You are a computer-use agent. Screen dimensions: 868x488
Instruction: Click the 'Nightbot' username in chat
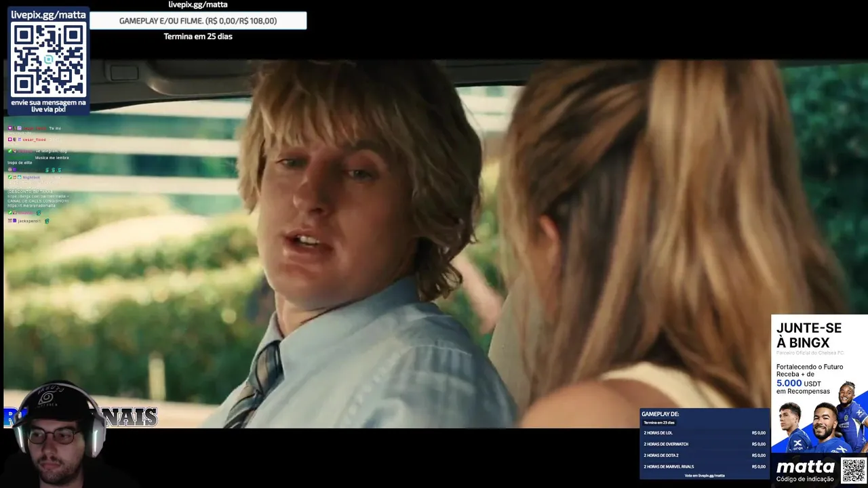click(x=31, y=178)
